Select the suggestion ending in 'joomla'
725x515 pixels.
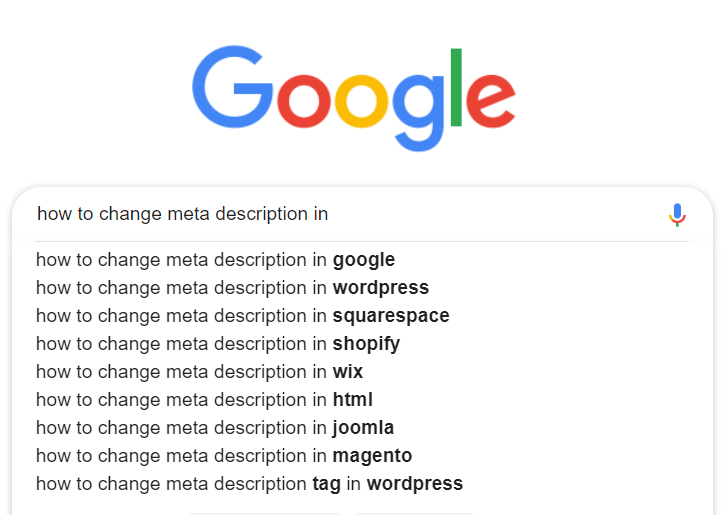tap(215, 428)
